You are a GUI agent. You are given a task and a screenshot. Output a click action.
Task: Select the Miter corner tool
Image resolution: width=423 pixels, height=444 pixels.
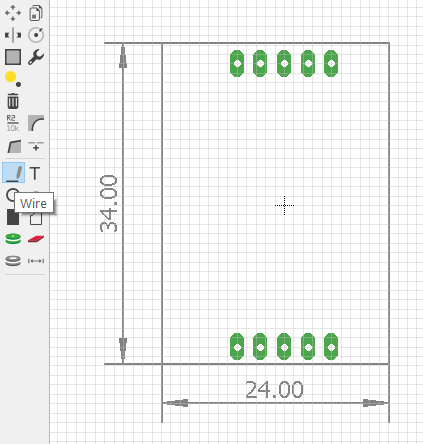[36, 123]
